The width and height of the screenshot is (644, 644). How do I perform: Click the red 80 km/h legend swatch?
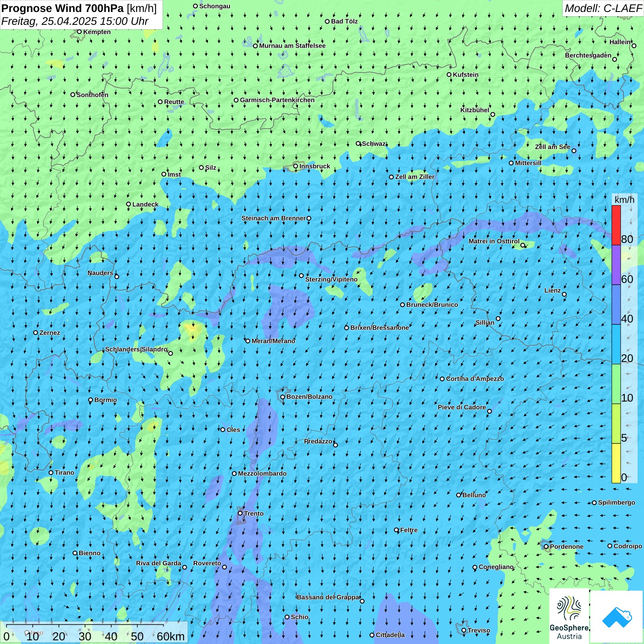click(x=616, y=225)
